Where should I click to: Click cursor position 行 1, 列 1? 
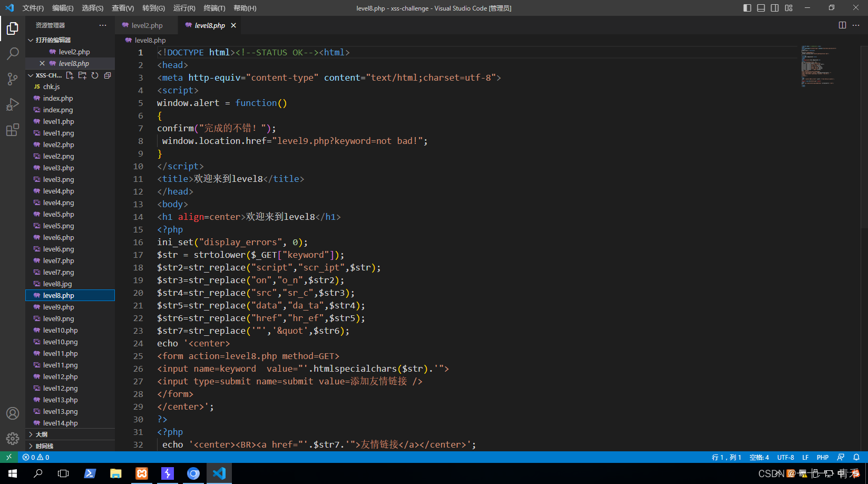pyautogui.click(x=726, y=457)
